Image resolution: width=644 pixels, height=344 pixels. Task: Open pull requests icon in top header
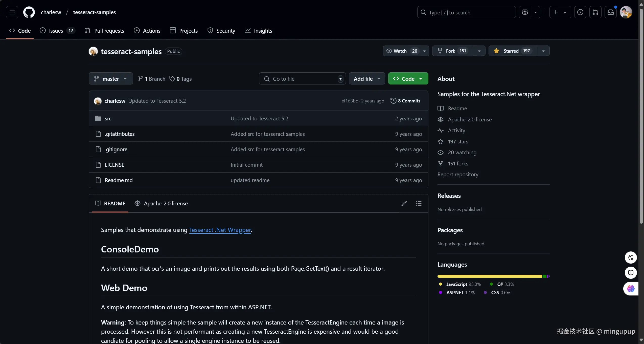click(595, 12)
